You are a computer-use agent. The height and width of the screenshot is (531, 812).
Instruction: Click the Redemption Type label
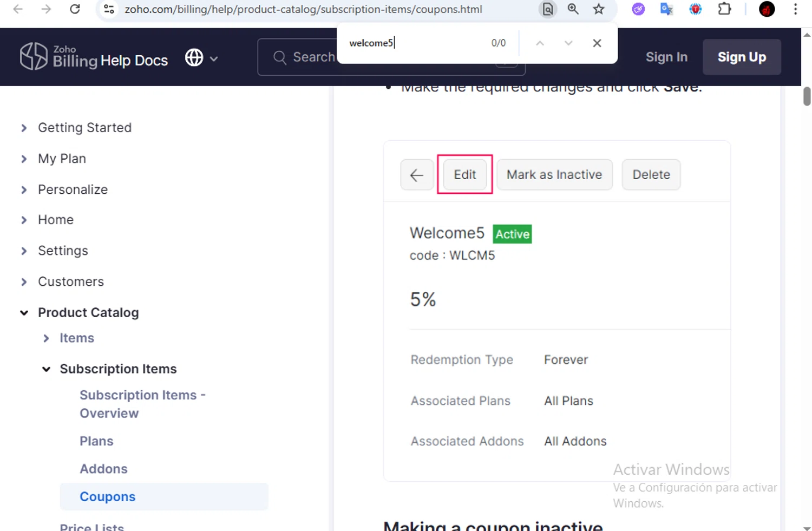[x=462, y=359]
